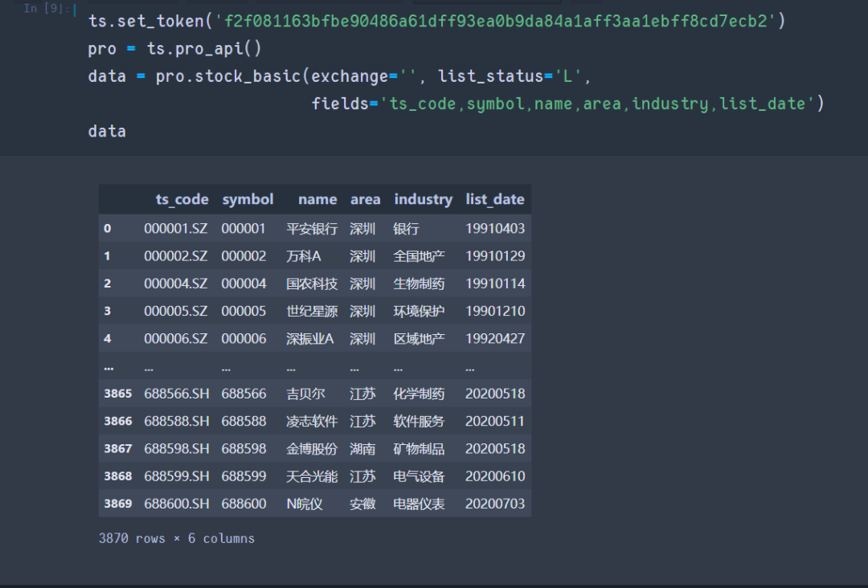Click the industry cell 银行
Image resolution: width=868 pixels, height=588 pixels.
(x=407, y=228)
